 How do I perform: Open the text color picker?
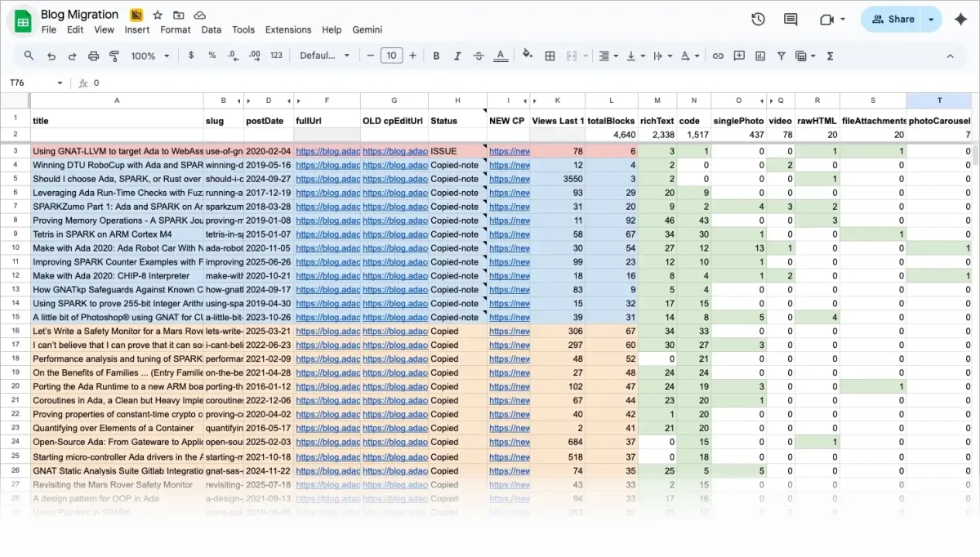[x=501, y=56]
